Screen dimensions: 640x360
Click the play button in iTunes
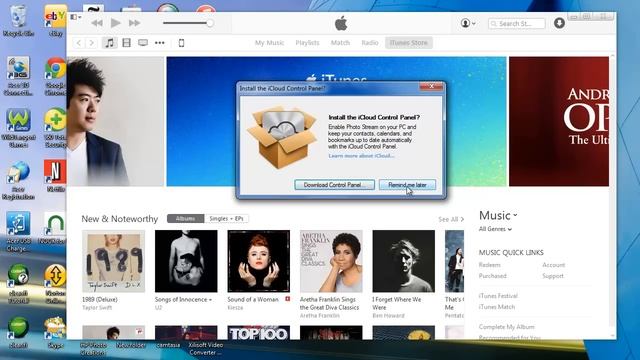click(116, 23)
